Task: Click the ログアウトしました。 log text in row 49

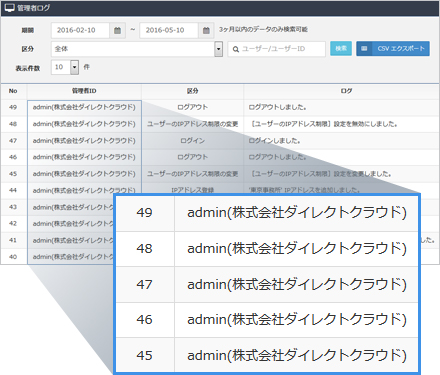Action: click(277, 107)
